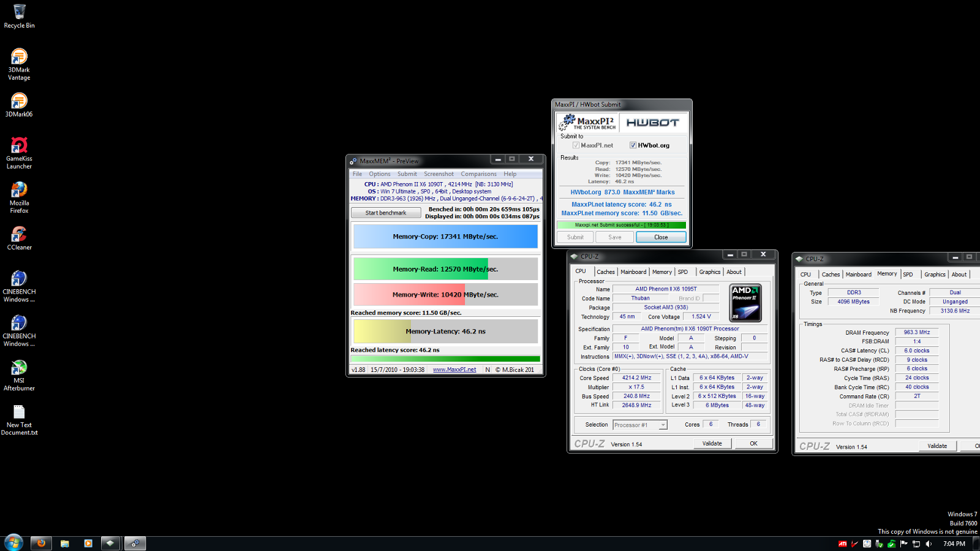The height and width of the screenshot is (551, 980).
Task: Open www.MaxxPI.net link in status bar
Action: pyautogui.click(x=454, y=370)
